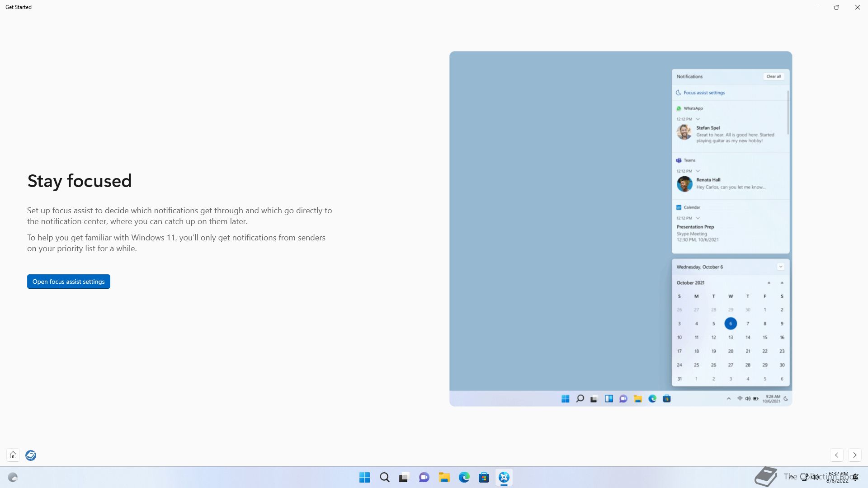This screenshot has height=488, width=868.
Task: Show hidden system tray icons
Action: coord(791,477)
